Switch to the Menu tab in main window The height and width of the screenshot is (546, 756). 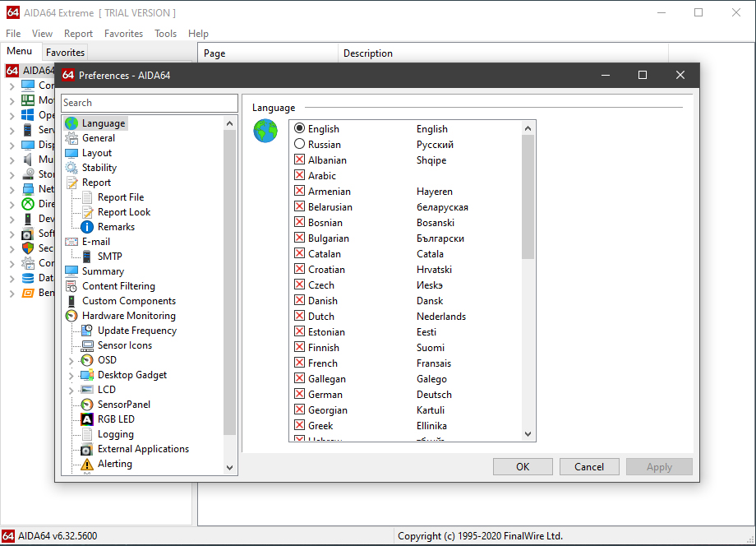tap(19, 51)
